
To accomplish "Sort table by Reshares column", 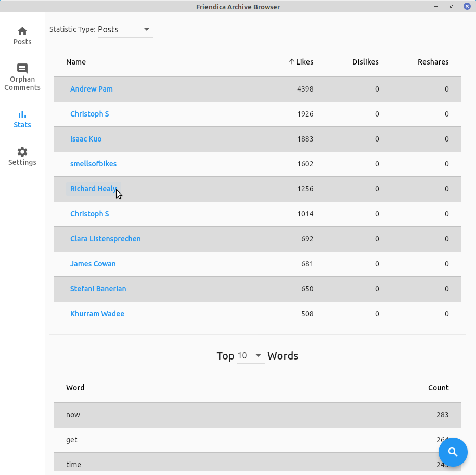I will (433, 62).
